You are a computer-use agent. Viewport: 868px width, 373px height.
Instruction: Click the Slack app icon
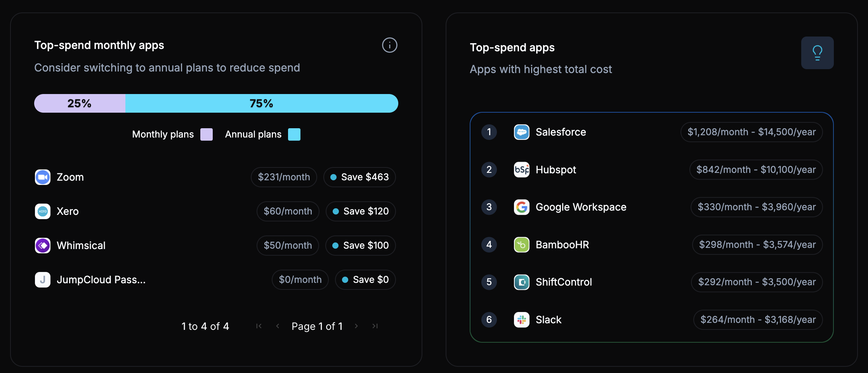click(x=522, y=319)
